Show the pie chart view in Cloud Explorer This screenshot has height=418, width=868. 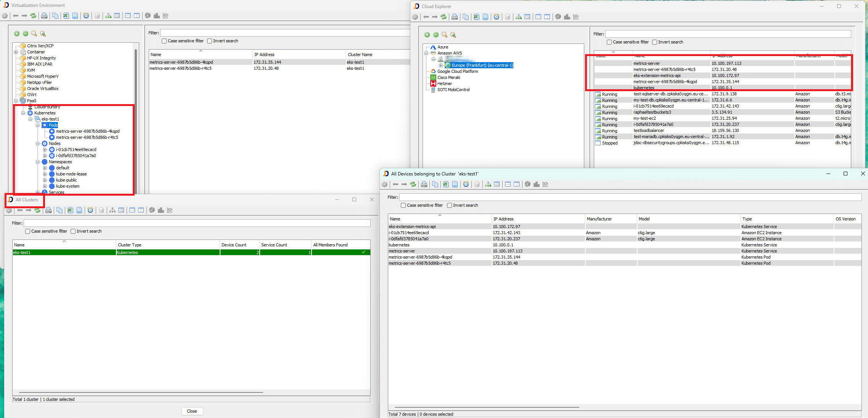[x=557, y=17]
